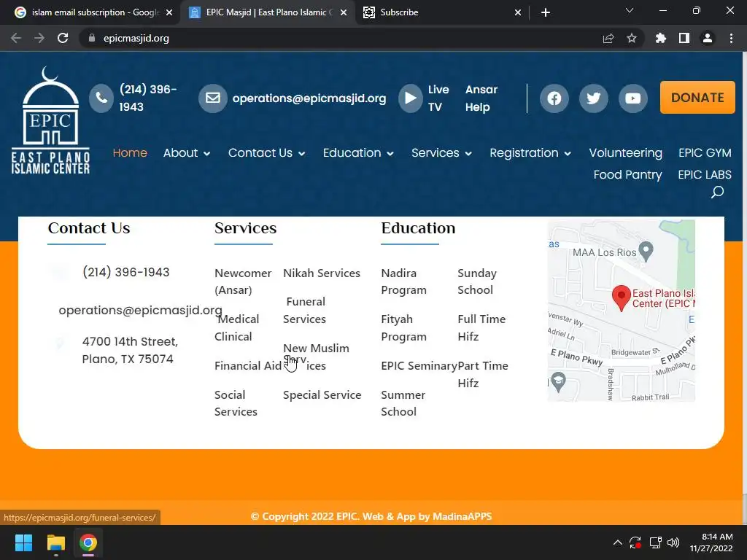Open the tab search chevron
The height and width of the screenshot is (560, 747).
pos(630,10)
